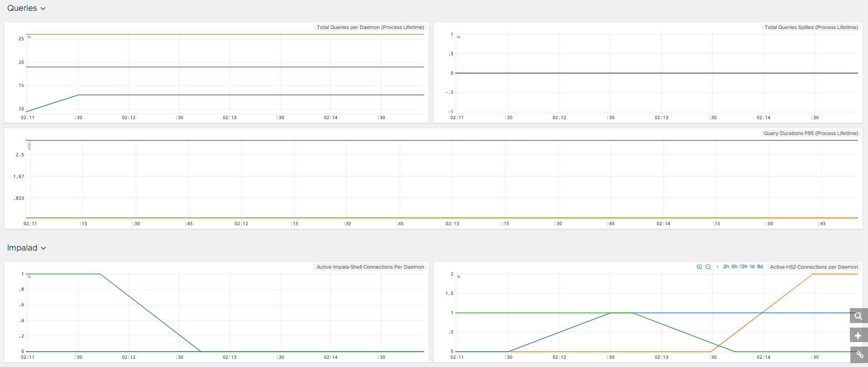
Task: Open the Active HS2 Connections per Daemon title
Action: point(814,267)
